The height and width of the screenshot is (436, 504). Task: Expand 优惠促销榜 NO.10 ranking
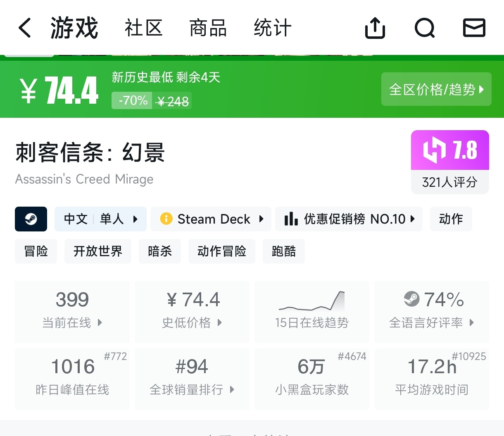pos(349,219)
